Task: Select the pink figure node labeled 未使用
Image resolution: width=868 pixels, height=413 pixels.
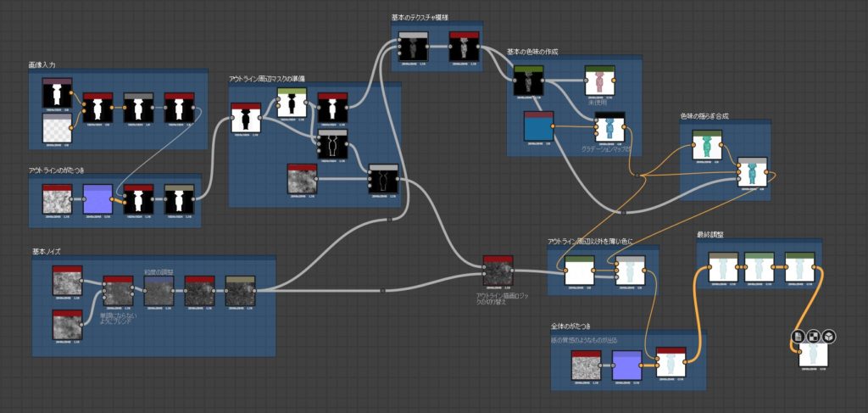Action: (x=598, y=82)
